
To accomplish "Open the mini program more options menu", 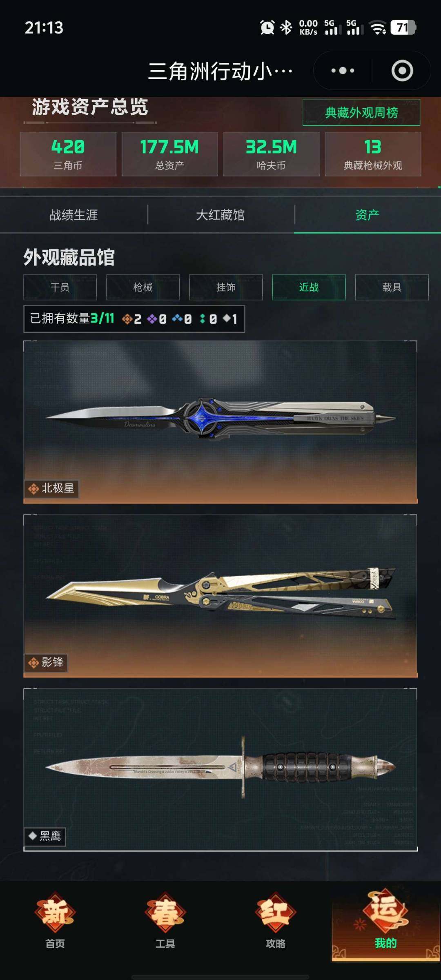I will [343, 71].
